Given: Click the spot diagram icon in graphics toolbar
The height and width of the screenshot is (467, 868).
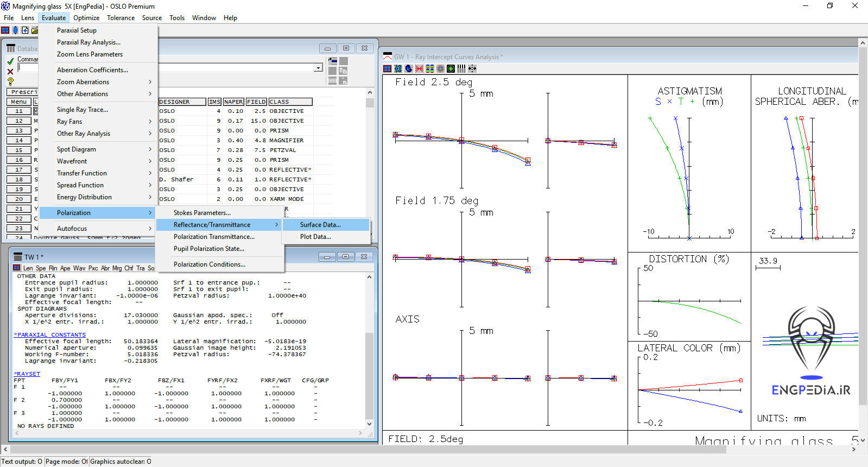Looking at the screenshot, I should pyautogui.click(x=440, y=69).
